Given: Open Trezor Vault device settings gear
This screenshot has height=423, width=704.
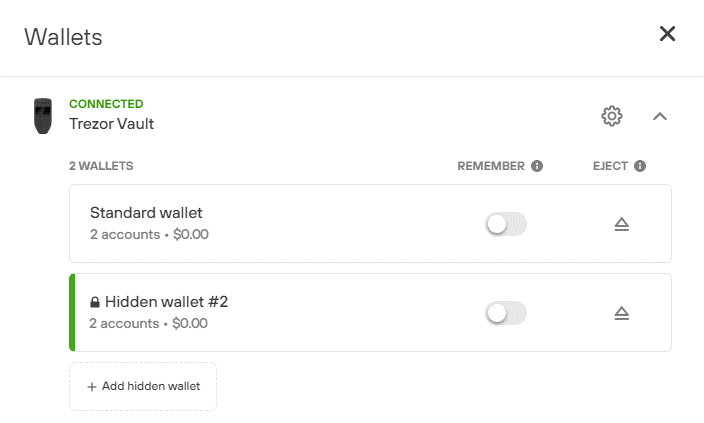Looking at the screenshot, I should (612, 116).
